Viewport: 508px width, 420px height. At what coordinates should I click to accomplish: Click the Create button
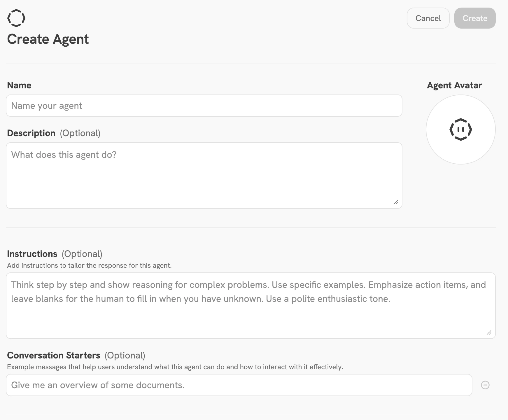click(474, 18)
